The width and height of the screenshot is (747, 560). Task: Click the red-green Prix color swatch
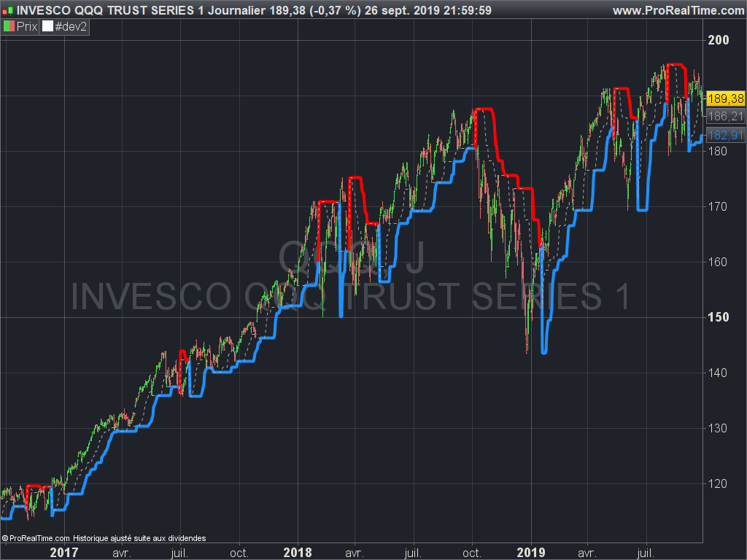coord(9,27)
